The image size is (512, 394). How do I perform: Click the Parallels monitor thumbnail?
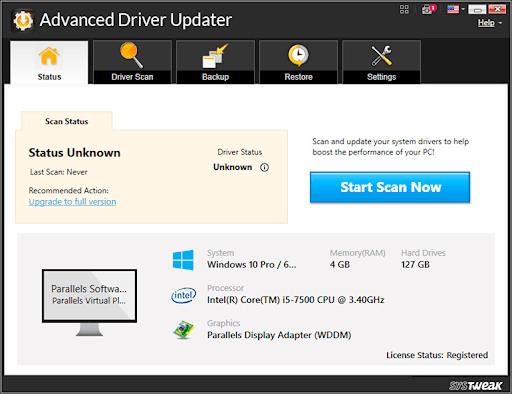(89, 302)
